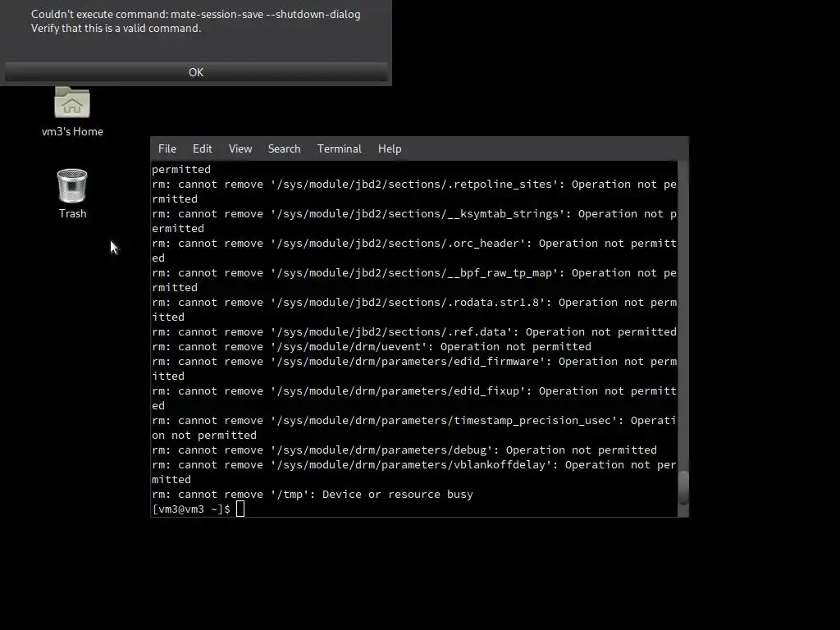Select the Trash desktop icon
The width and height of the screenshot is (840, 630).
point(72,186)
